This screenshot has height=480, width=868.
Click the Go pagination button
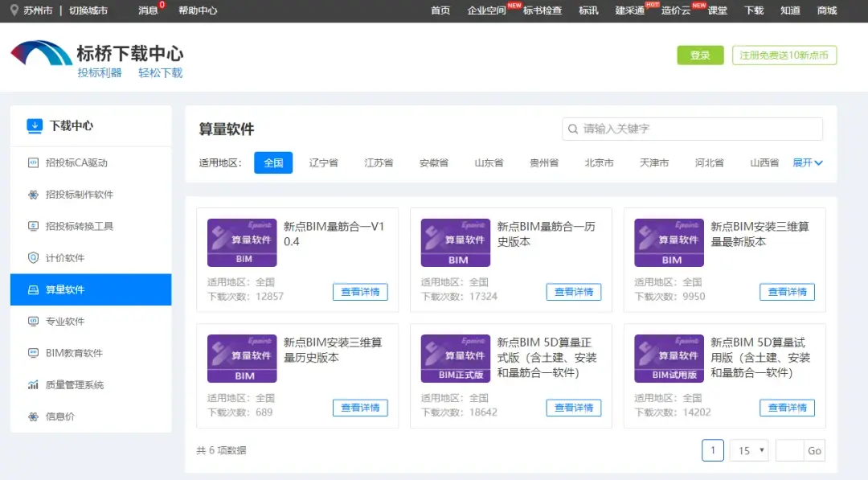click(x=814, y=450)
